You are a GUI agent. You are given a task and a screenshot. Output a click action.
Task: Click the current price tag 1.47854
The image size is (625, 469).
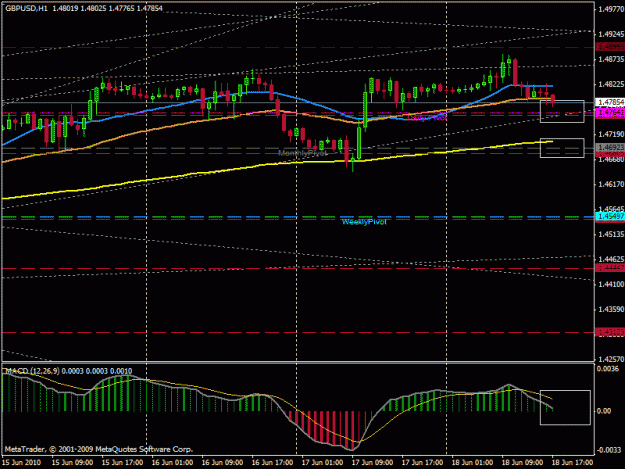point(610,102)
